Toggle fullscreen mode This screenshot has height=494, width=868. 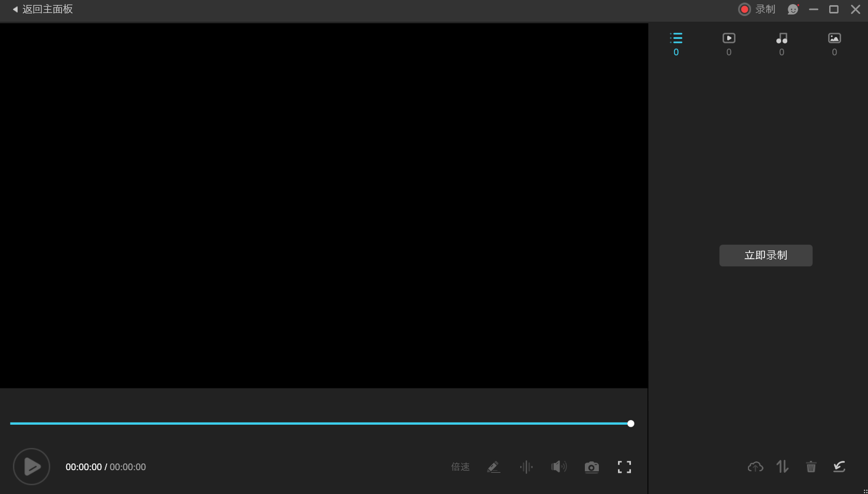pyautogui.click(x=624, y=467)
